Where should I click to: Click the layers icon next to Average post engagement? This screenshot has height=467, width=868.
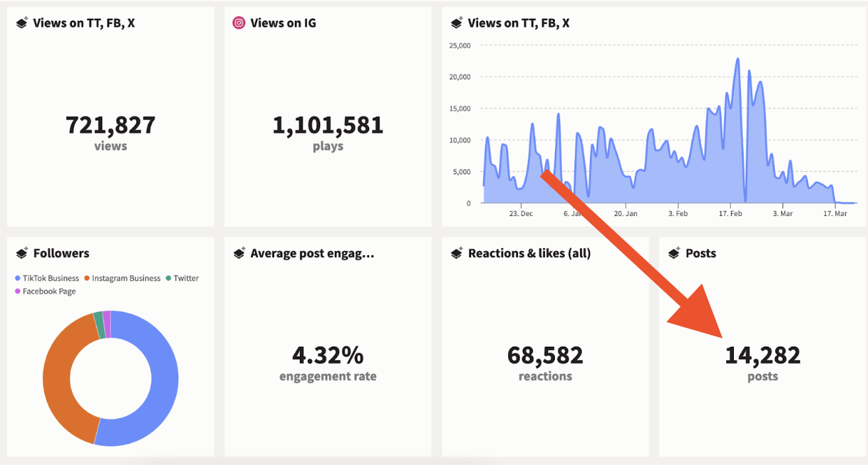(x=239, y=253)
